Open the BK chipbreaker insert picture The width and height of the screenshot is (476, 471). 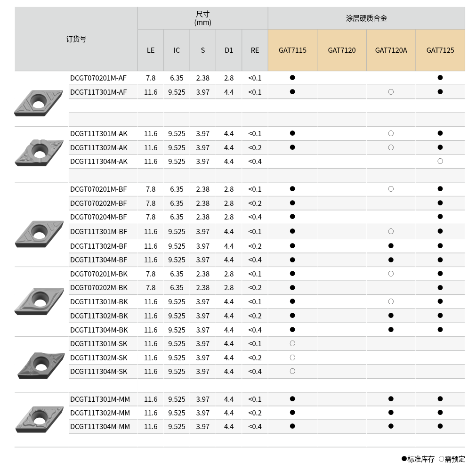tap(39, 301)
